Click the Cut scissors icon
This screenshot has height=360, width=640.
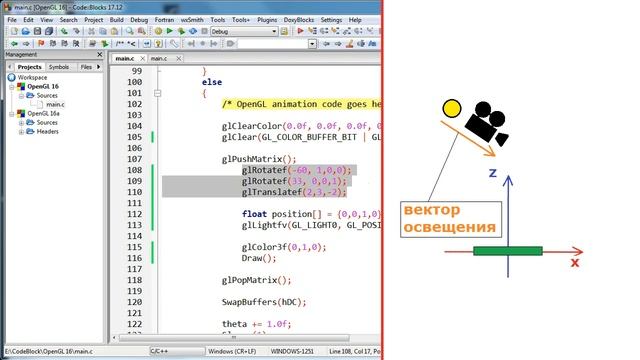click(x=91, y=31)
